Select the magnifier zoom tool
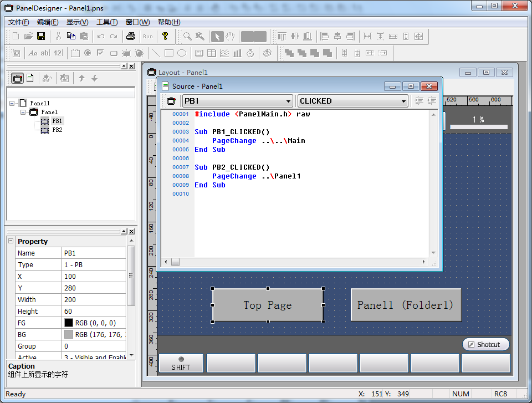Screen dimensions: 532x403 pyautogui.click(x=188, y=37)
